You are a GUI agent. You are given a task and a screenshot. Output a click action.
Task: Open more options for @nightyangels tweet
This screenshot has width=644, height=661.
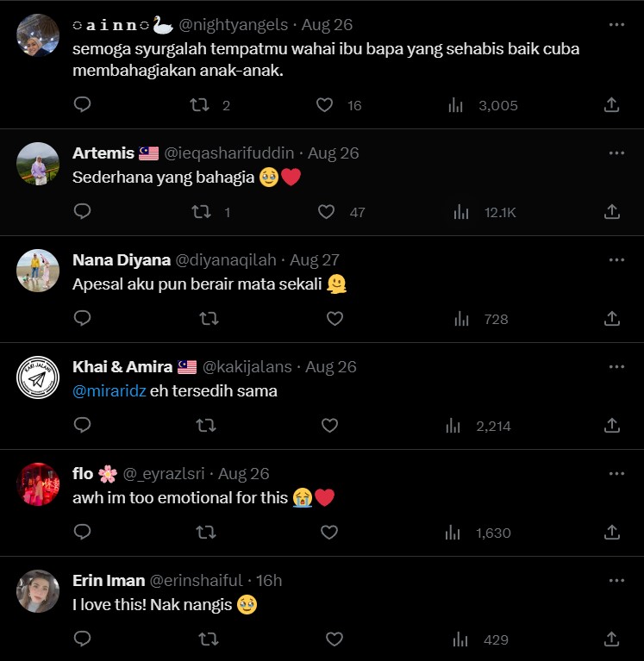(616, 25)
